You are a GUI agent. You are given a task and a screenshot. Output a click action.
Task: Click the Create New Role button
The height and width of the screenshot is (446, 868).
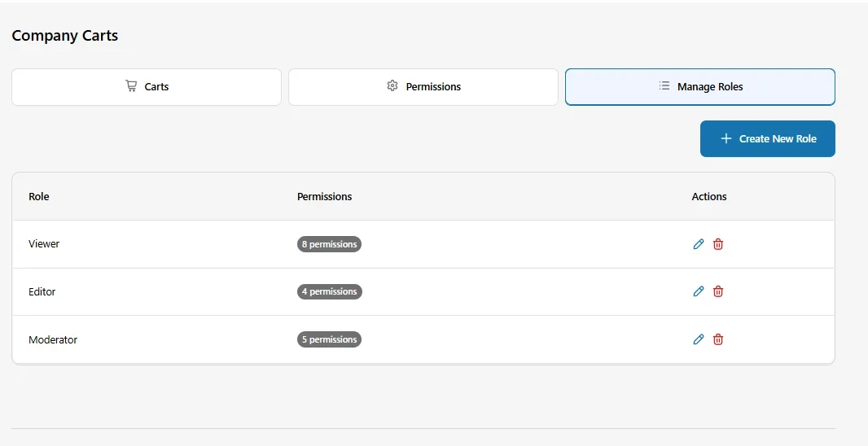(768, 139)
